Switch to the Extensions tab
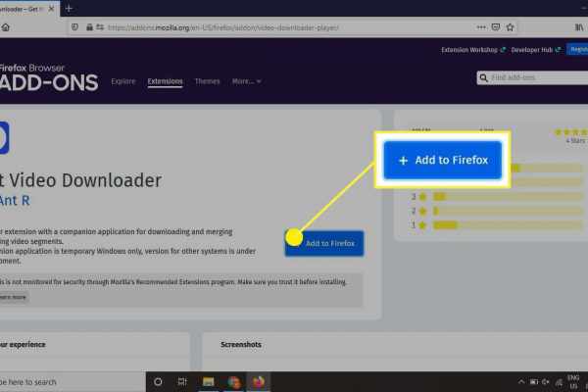588x392 pixels. pyautogui.click(x=165, y=81)
